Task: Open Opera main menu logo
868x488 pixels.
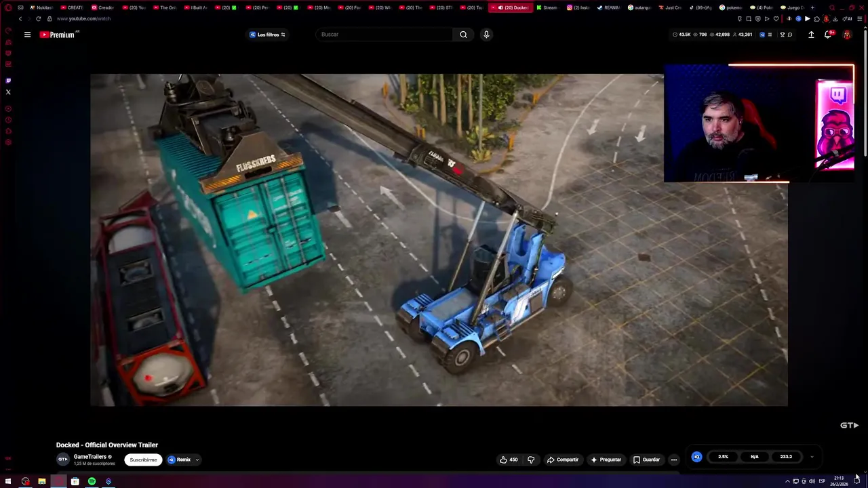Action: tap(7, 7)
